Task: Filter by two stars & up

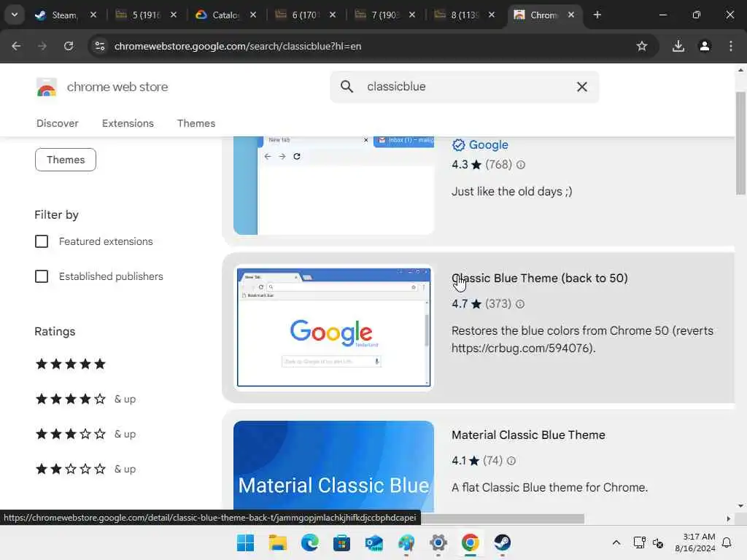Action: pyautogui.click(x=86, y=469)
